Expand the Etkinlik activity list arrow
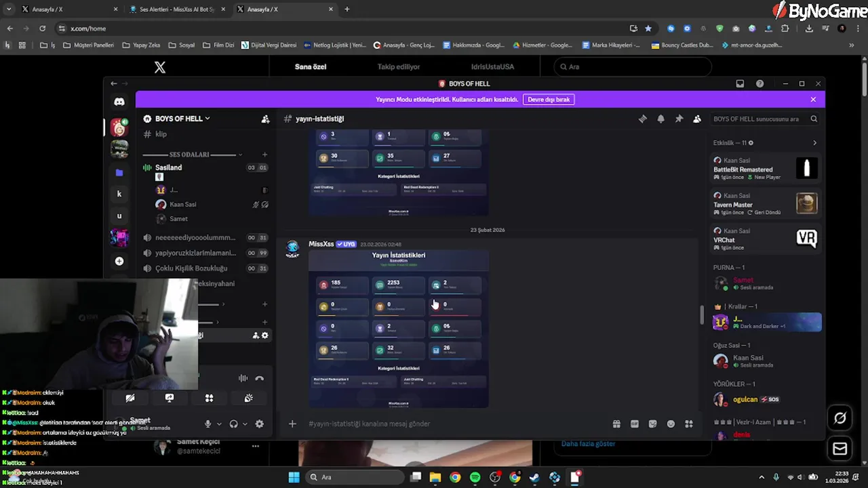 click(814, 143)
